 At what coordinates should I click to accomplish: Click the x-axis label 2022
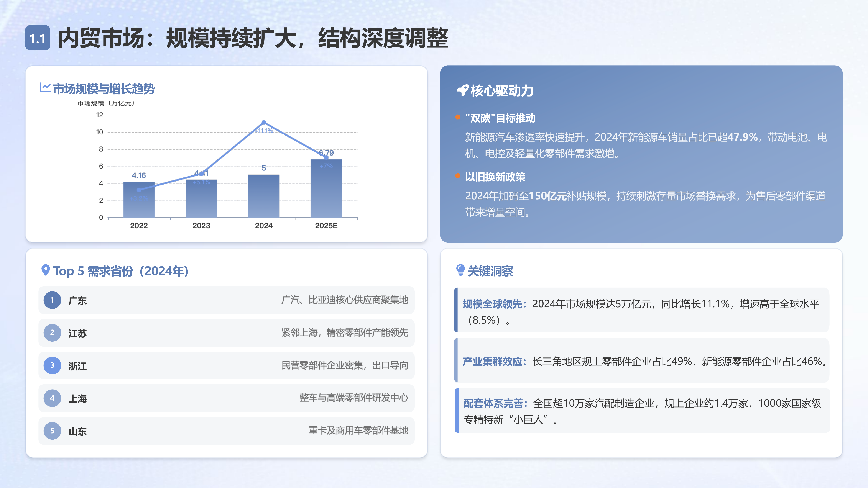click(x=139, y=226)
